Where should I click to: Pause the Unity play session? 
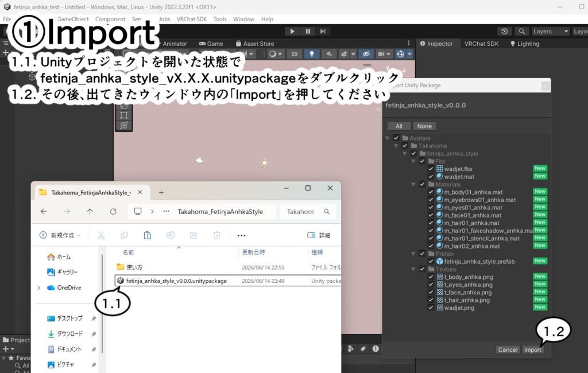(308, 32)
